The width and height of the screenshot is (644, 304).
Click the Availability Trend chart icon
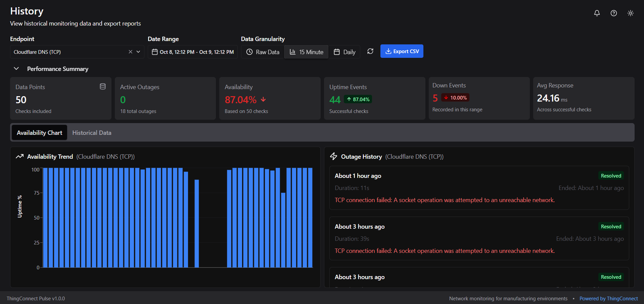[x=20, y=156]
